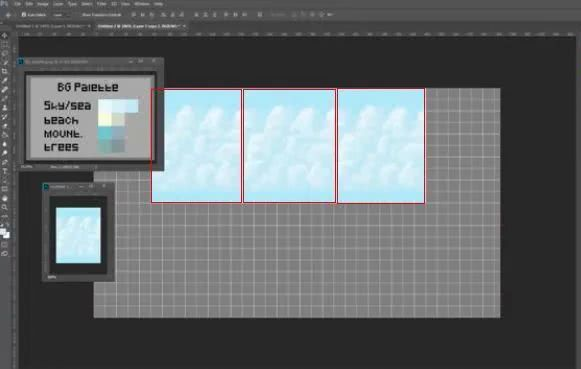This screenshot has height=369, width=581.
Task: Open the File menu
Action: pos(17,4)
